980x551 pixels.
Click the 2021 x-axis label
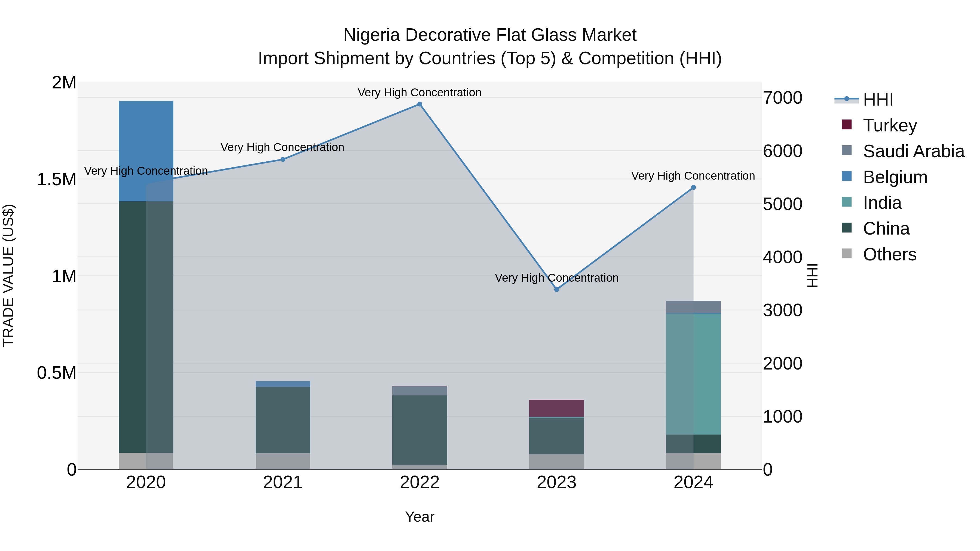tap(283, 482)
